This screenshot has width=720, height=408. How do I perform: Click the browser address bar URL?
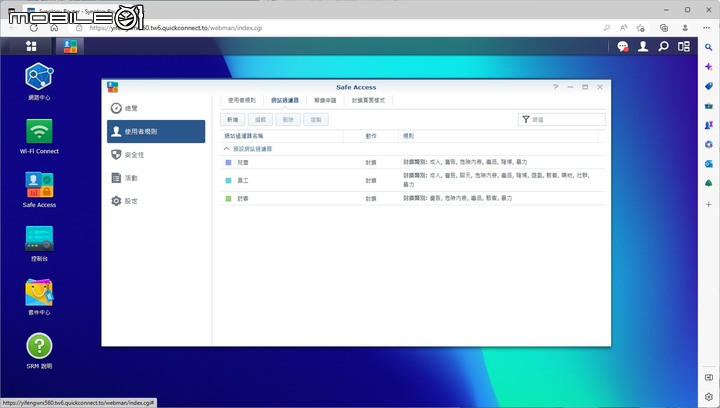click(176, 28)
